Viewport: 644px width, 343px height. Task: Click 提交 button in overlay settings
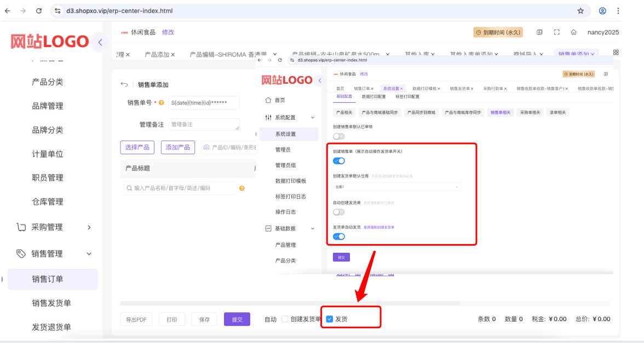tap(341, 257)
